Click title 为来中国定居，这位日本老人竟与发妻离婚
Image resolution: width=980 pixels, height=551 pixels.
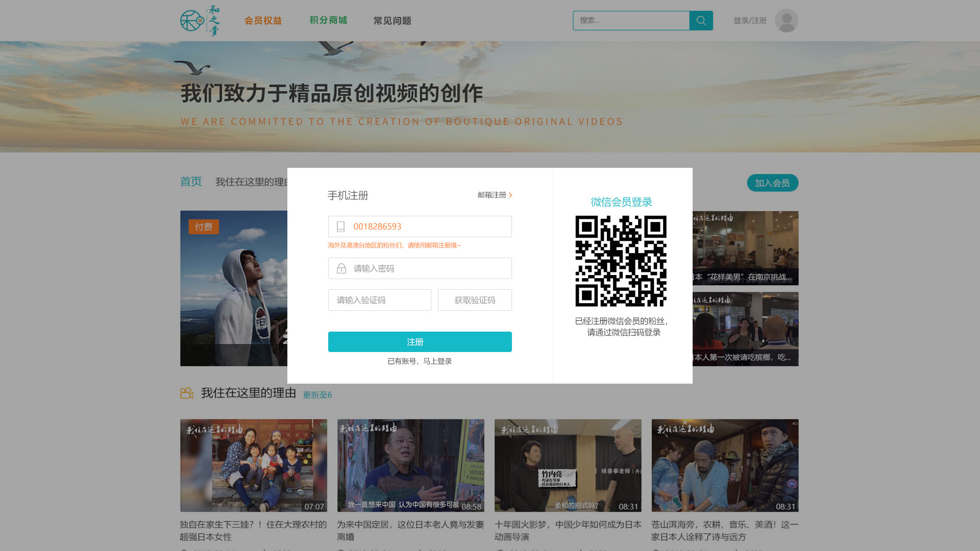410,531
